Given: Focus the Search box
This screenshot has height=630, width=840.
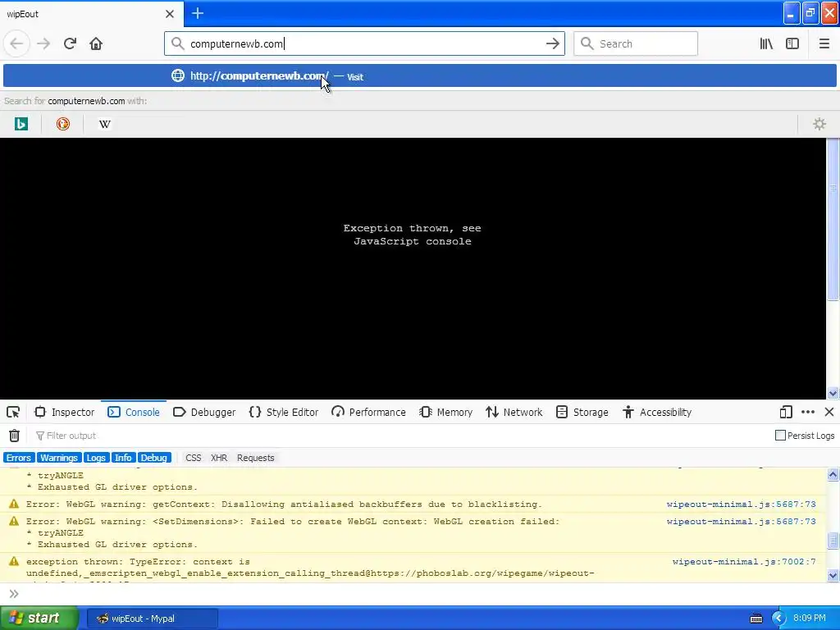Looking at the screenshot, I should tap(636, 44).
